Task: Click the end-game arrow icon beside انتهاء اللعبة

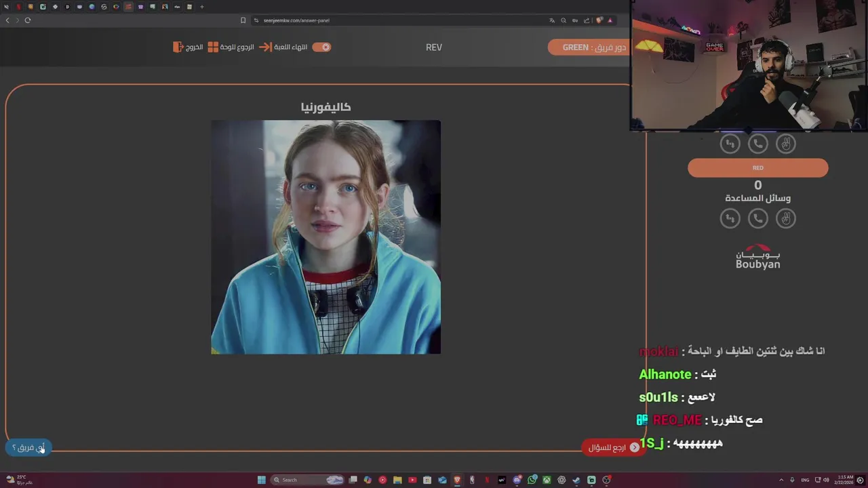Action: coord(265,47)
